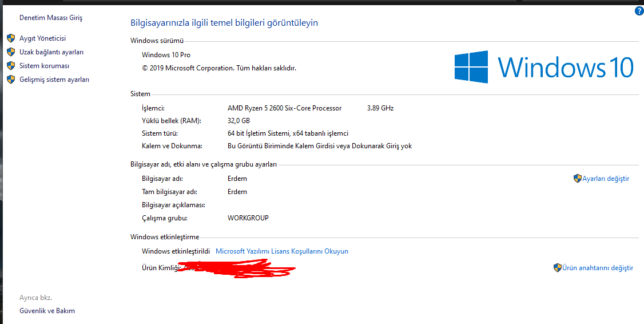Click the 2019 Microsoft Corporation copyright line
644x324 pixels.
pos(219,68)
